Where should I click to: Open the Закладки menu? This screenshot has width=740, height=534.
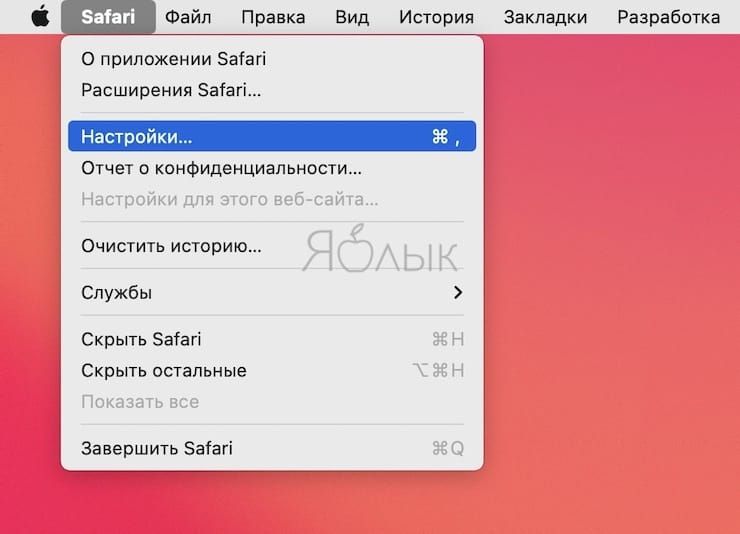[545, 17]
